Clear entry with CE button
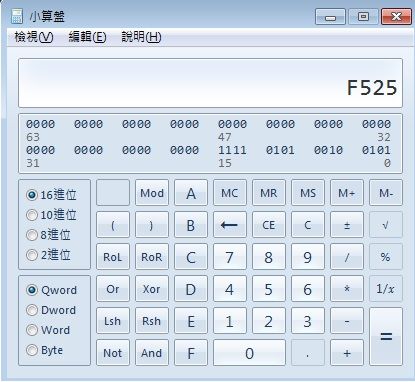 tap(269, 225)
